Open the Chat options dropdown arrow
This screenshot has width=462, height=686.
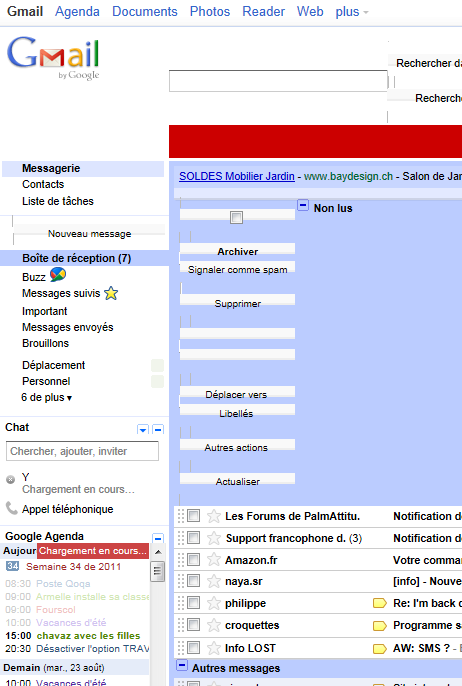[143, 430]
